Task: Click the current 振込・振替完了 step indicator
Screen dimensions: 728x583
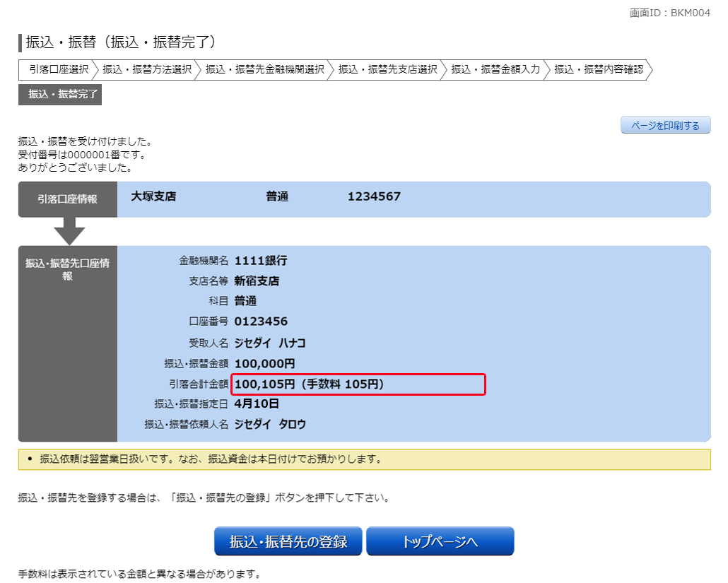Action: coord(61,94)
